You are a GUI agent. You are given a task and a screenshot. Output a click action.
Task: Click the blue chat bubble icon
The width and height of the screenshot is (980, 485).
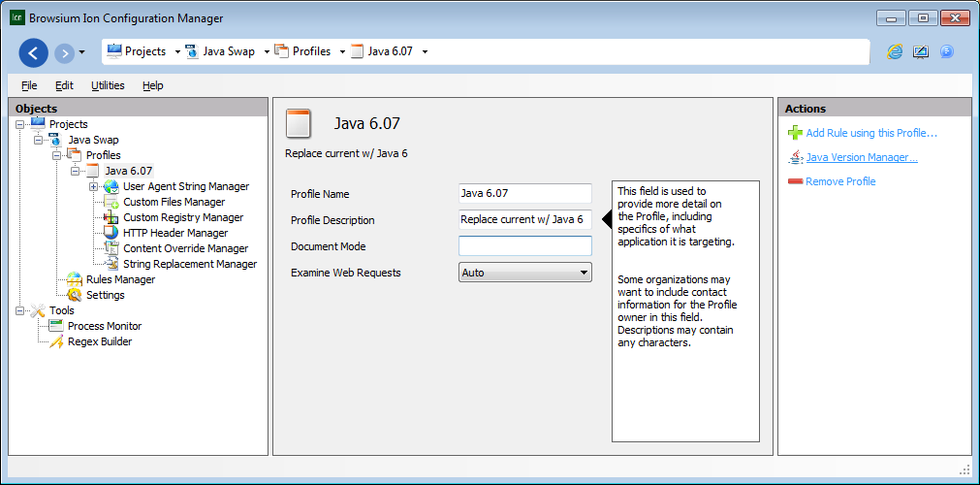(x=947, y=52)
